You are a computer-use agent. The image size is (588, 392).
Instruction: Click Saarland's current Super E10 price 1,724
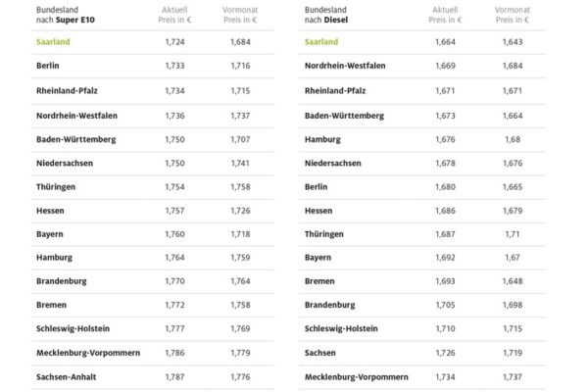click(173, 42)
